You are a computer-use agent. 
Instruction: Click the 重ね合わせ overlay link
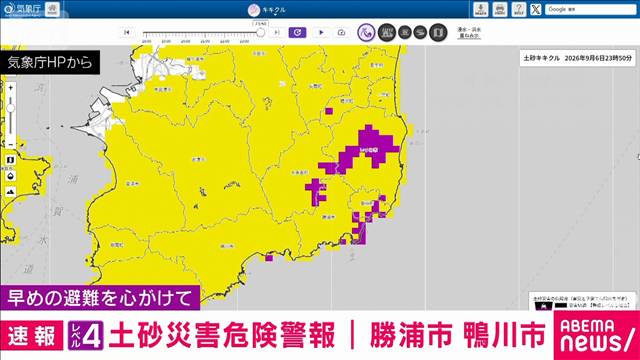point(469,33)
